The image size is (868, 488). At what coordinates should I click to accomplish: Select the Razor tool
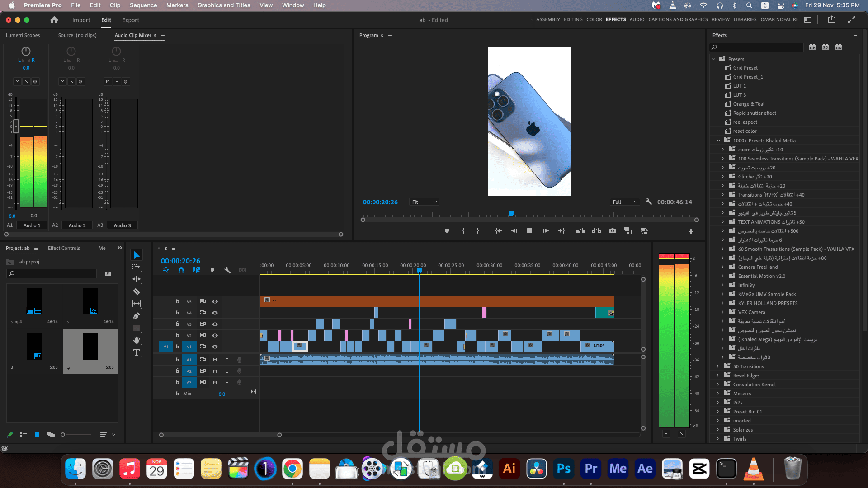point(136,291)
